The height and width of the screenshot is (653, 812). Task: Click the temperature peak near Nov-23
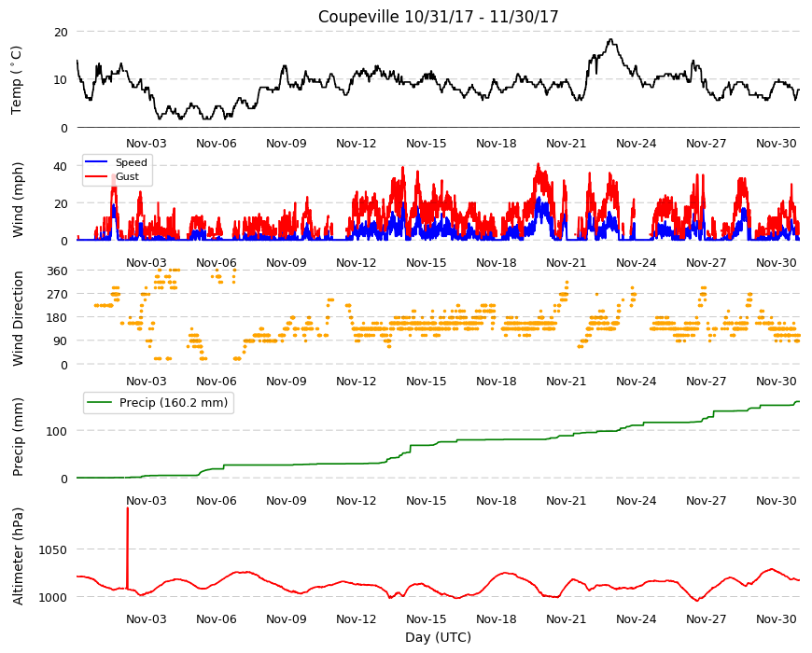coord(611,40)
